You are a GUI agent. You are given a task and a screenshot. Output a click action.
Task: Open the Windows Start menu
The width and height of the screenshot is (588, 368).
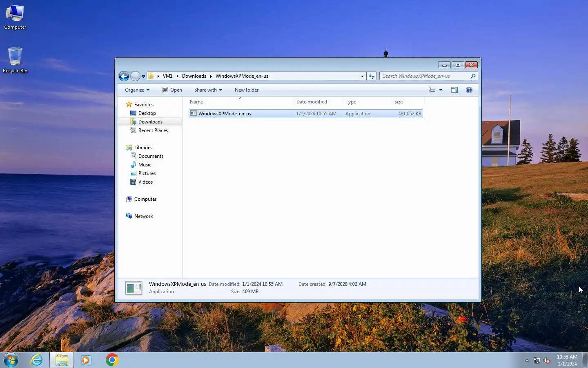pyautogui.click(x=11, y=360)
